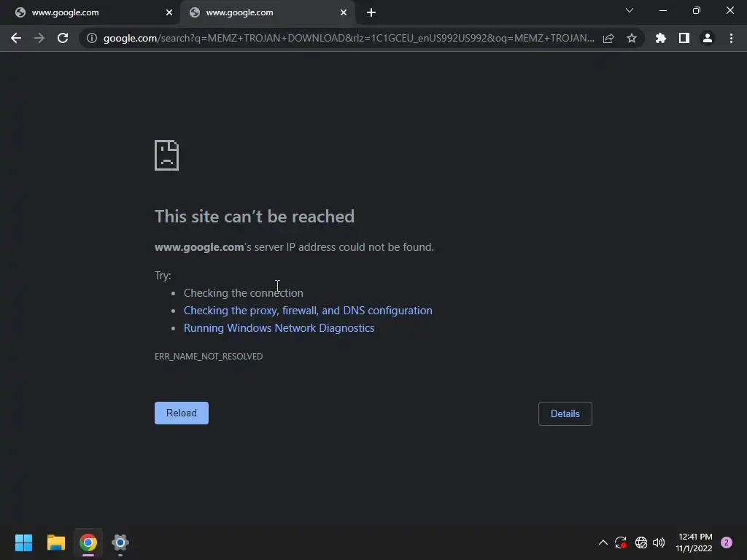Open the clock showing 12:41 PM
The height and width of the screenshot is (560, 747).
[694, 542]
